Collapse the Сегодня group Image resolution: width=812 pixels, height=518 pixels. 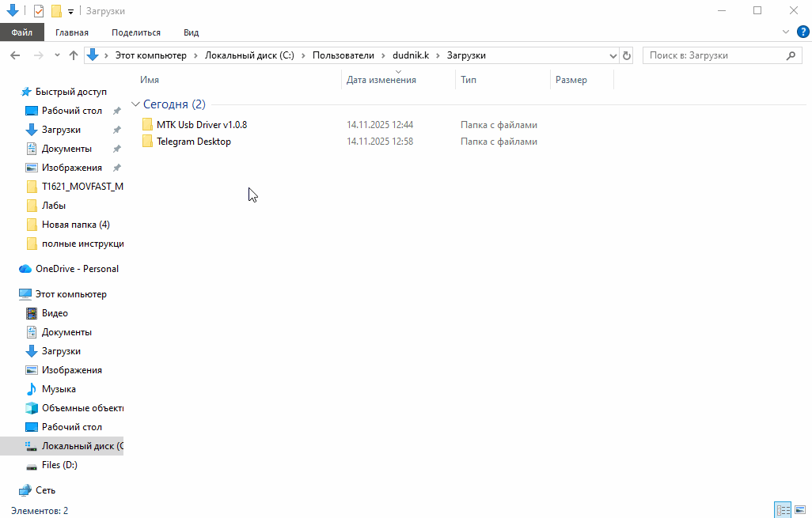coord(135,104)
